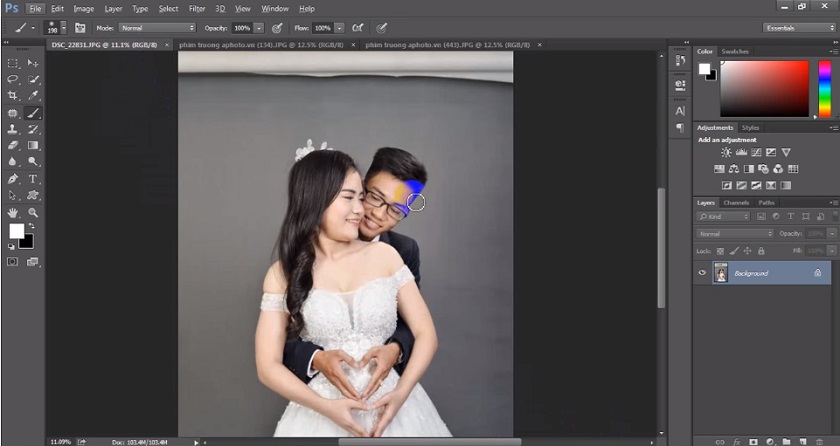This screenshot has width=840, height=446.
Task: Open the Window menu
Action: 274,9
